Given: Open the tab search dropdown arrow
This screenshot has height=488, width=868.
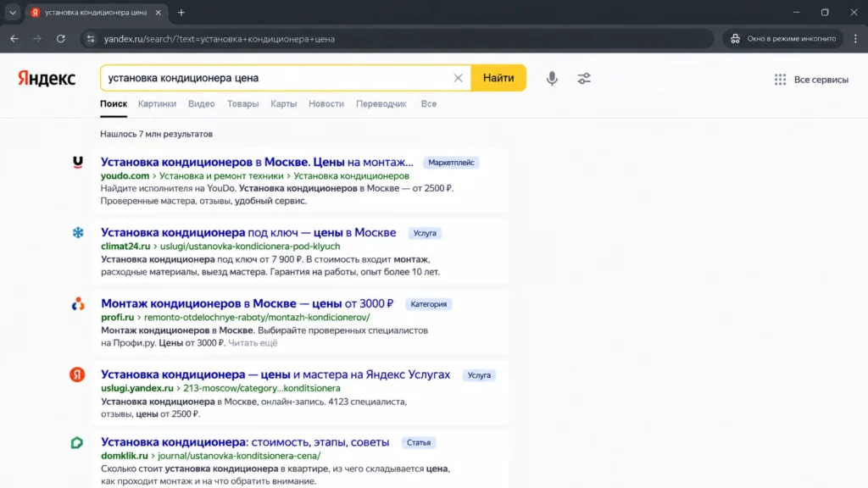Looking at the screenshot, I should 12,12.
